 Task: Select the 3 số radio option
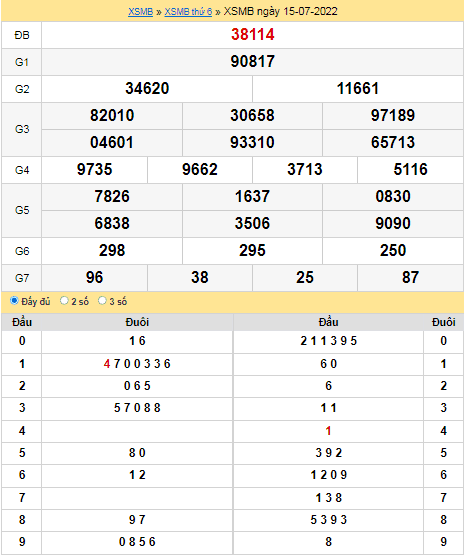pos(102,302)
